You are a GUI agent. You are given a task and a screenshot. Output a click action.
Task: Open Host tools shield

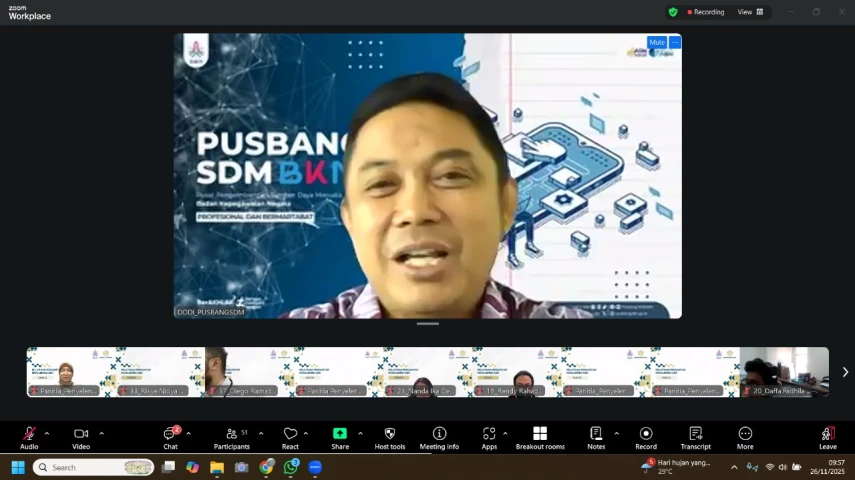tap(390, 438)
